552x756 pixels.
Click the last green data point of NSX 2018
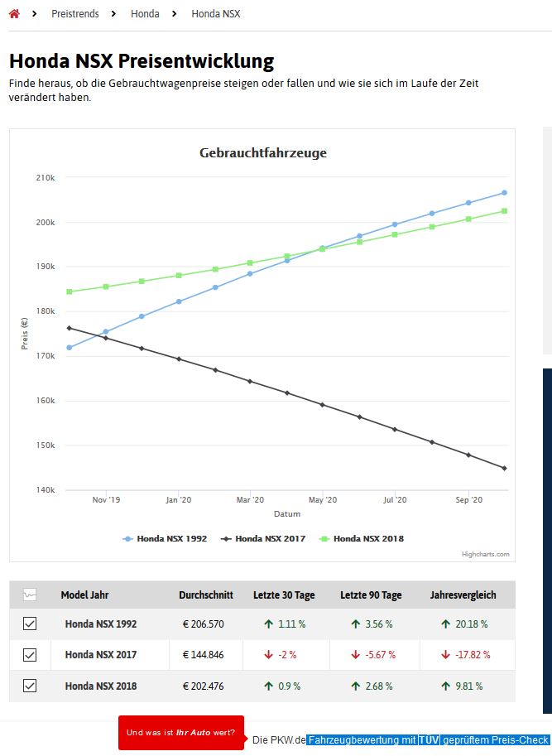(x=504, y=210)
